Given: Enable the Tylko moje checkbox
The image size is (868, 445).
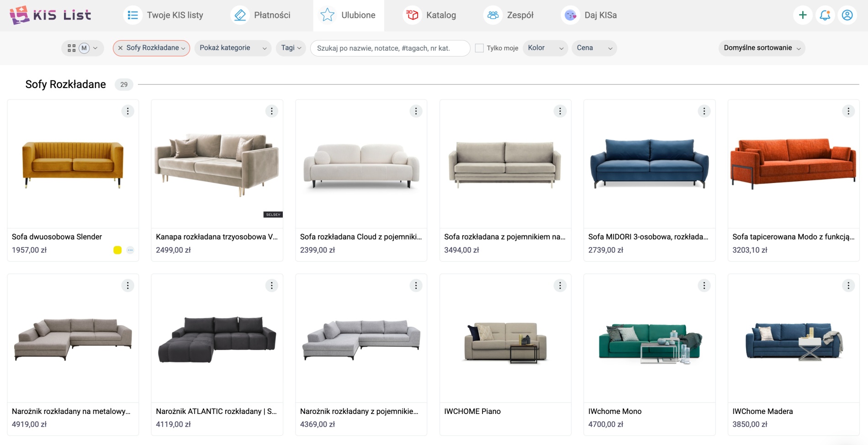Looking at the screenshot, I should (x=479, y=48).
